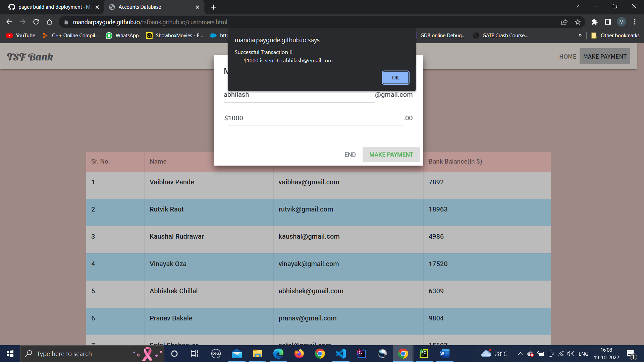Viewport: 644px width, 362px height.
Task: Share this page icon
Action: (x=564, y=22)
